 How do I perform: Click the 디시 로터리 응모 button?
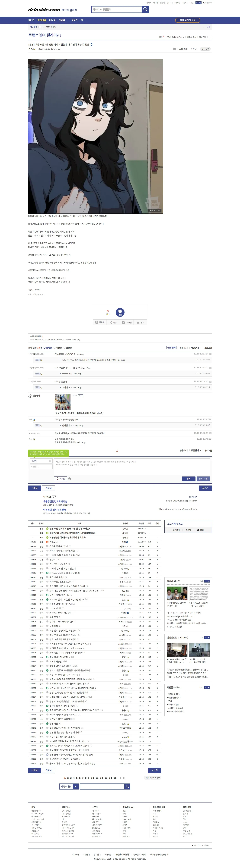[x=188, y=20]
